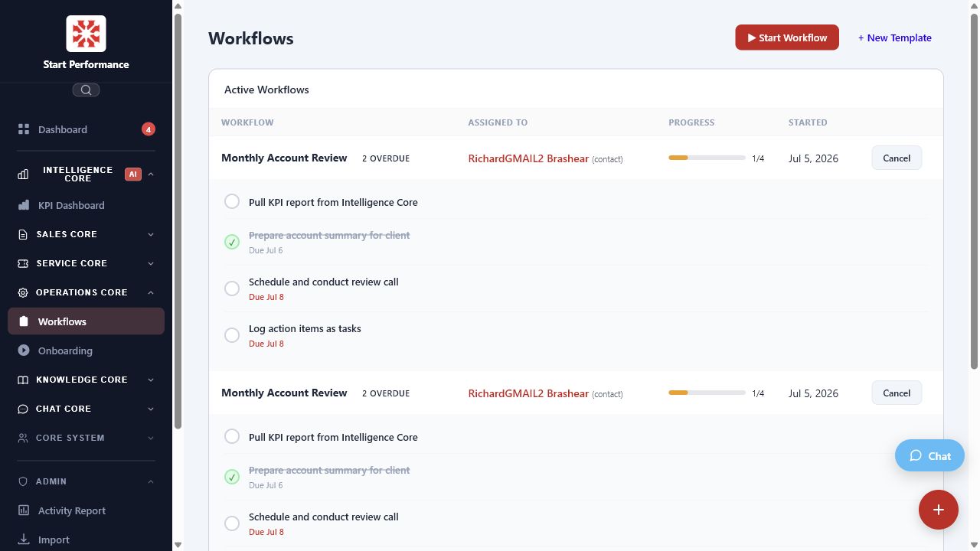980x551 pixels.
Task: Cancel the first Monthly Account Review workflow
Action: coord(897,158)
